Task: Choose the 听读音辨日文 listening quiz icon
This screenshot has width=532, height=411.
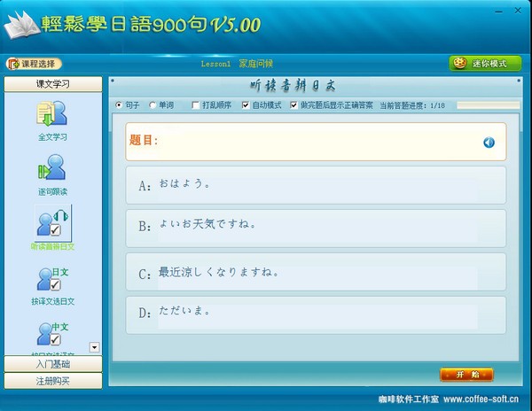Action: 53,222
